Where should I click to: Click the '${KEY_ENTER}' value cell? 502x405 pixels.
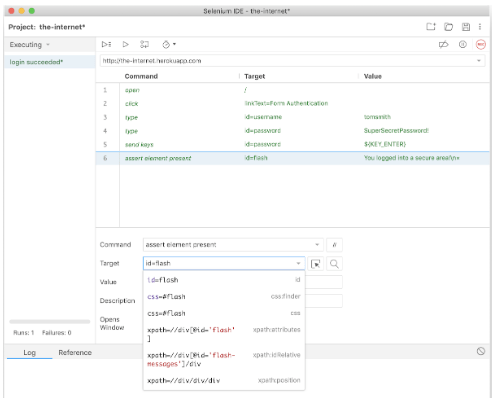pos(385,144)
